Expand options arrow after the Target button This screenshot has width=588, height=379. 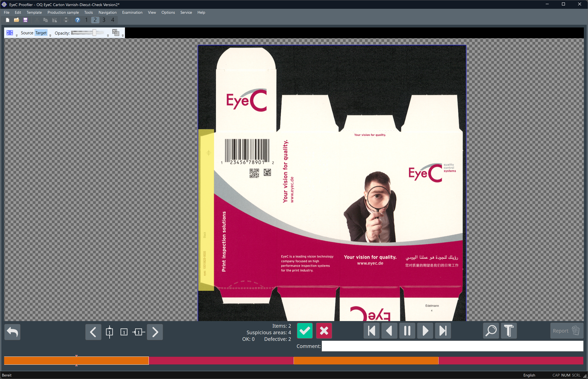click(x=50, y=35)
